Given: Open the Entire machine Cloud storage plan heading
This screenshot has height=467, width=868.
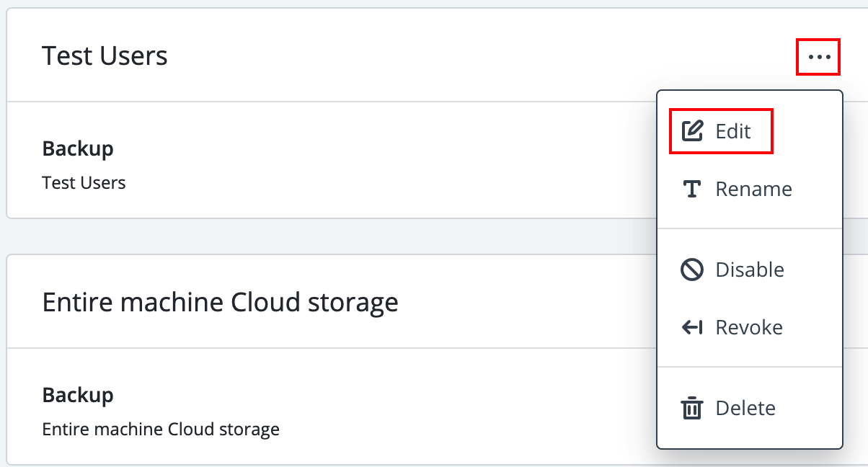Looking at the screenshot, I should pos(221,302).
